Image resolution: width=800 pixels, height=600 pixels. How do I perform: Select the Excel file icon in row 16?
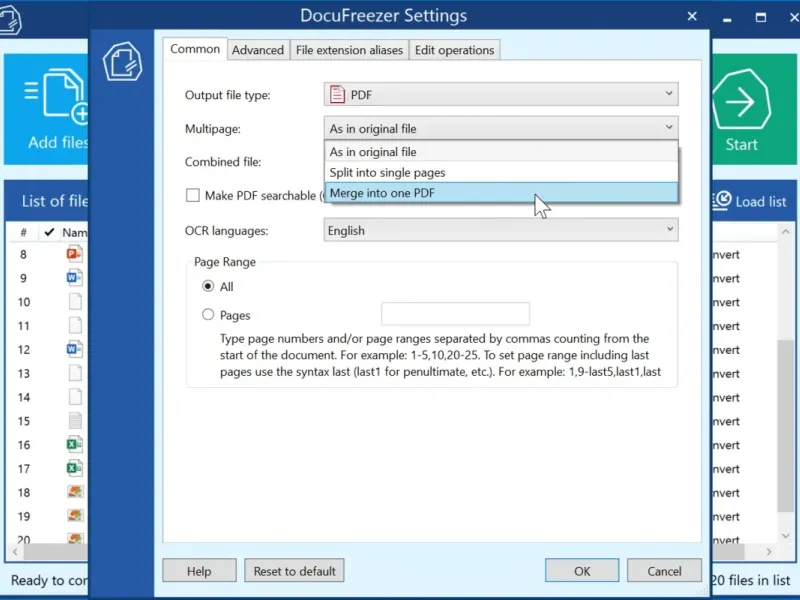point(74,445)
